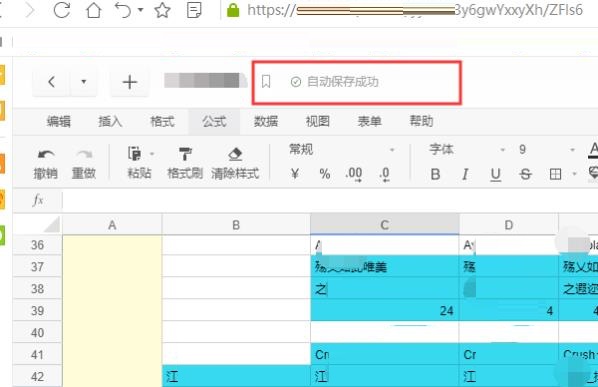Screen dimensions: 598x387
Task: Go to browser home page icon
Action: click(x=93, y=10)
